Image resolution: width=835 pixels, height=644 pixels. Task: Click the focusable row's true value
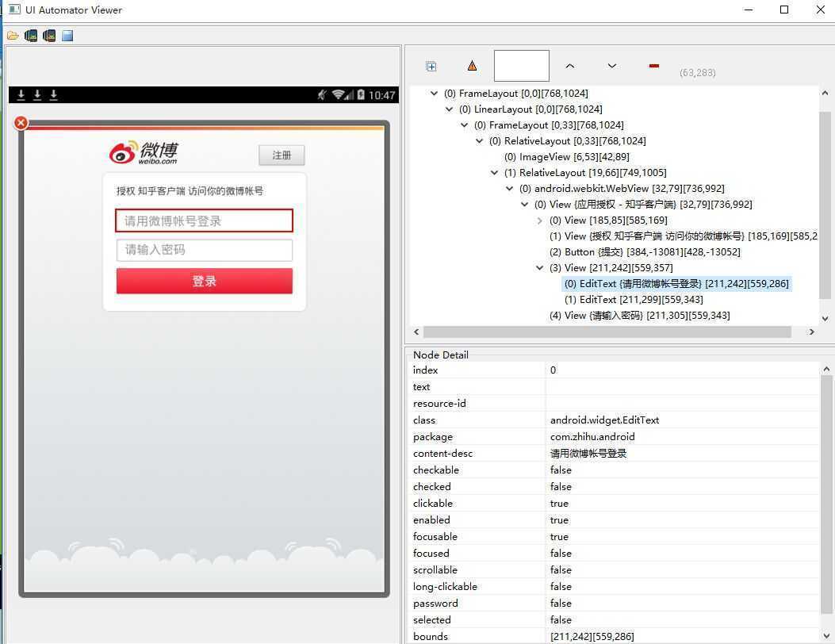tap(559, 536)
